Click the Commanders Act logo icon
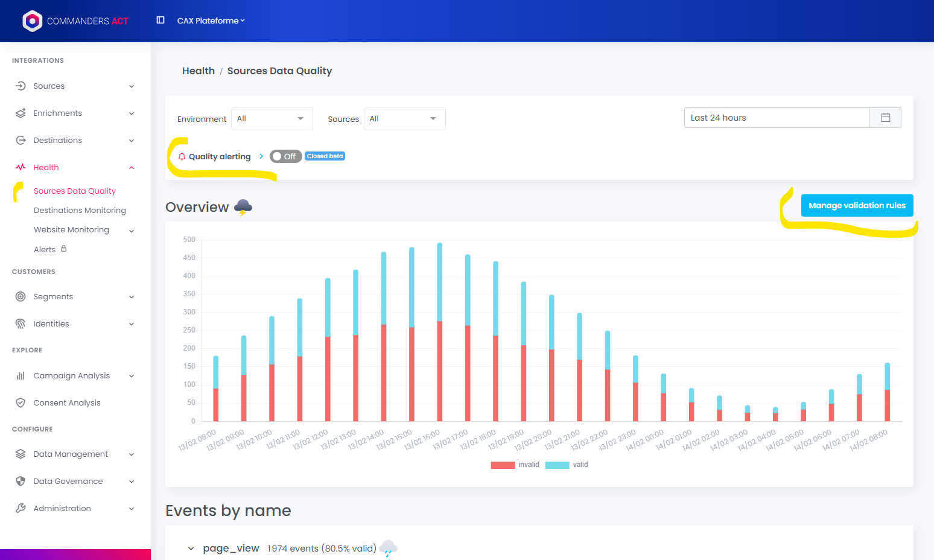 [32, 21]
